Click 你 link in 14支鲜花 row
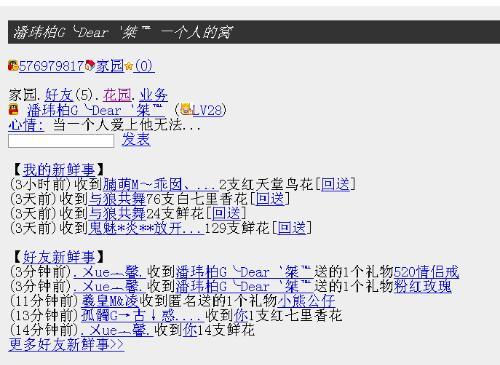Viewport: 500px width, 365px height. 190,330
